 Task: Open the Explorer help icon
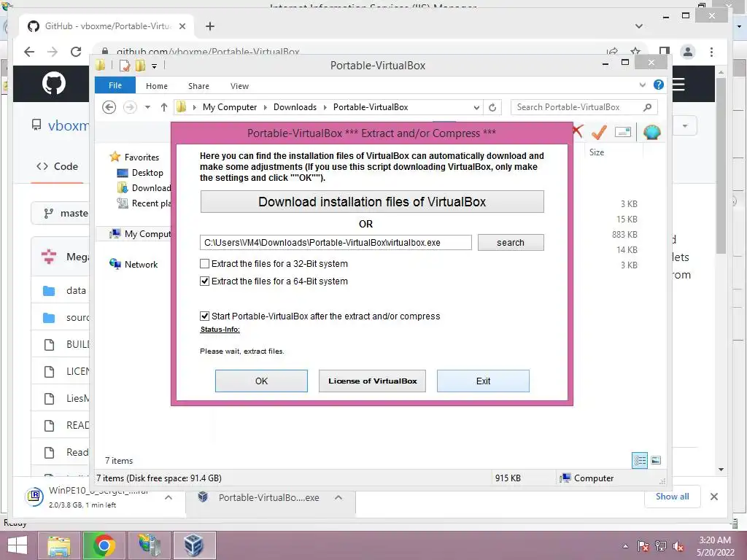click(659, 85)
